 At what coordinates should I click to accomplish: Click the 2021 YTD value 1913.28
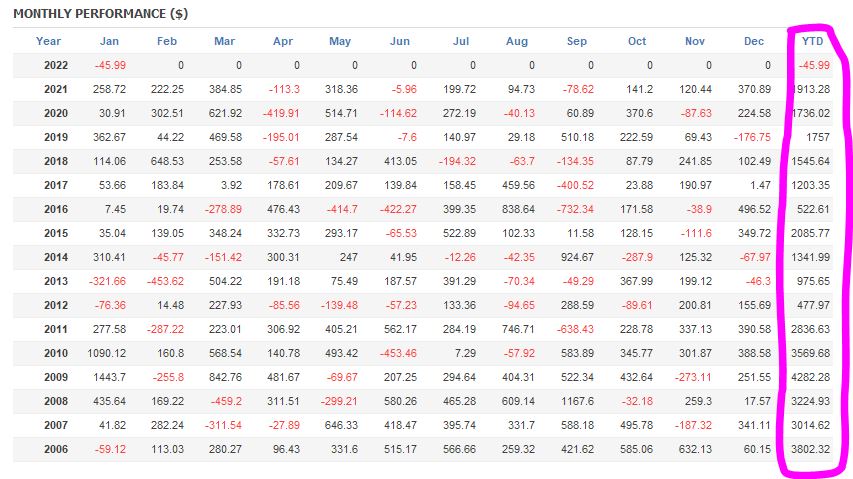pos(811,89)
